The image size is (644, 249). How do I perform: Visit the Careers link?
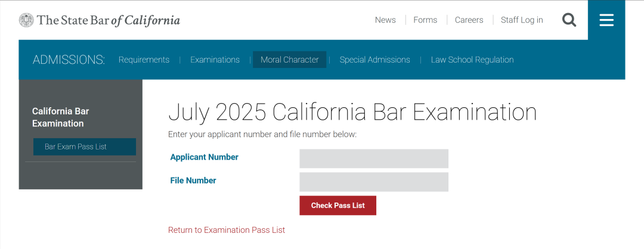[x=469, y=20]
